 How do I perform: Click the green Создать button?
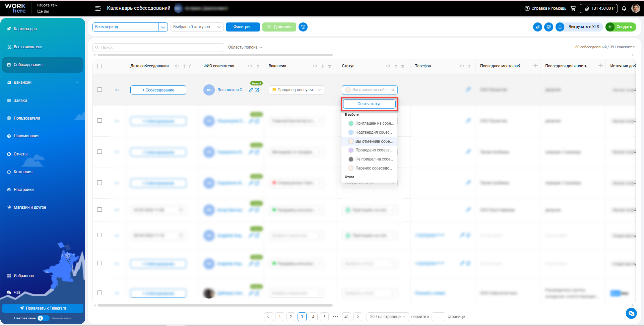pyautogui.click(x=621, y=27)
